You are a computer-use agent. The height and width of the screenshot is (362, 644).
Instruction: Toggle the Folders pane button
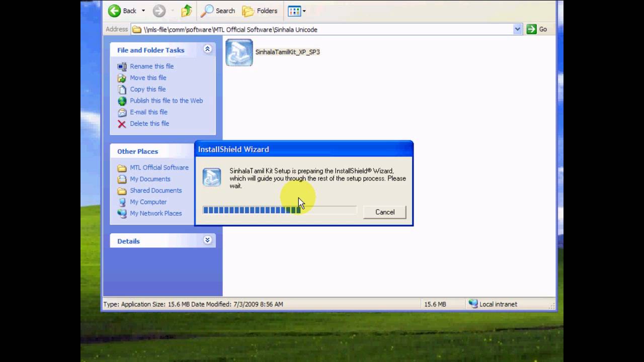(x=260, y=11)
